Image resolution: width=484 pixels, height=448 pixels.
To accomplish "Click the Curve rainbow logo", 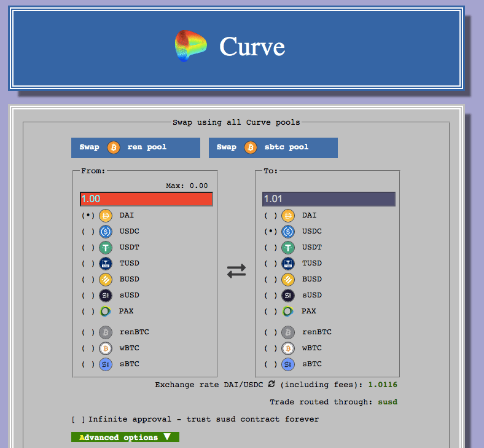I will pyautogui.click(x=191, y=46).
